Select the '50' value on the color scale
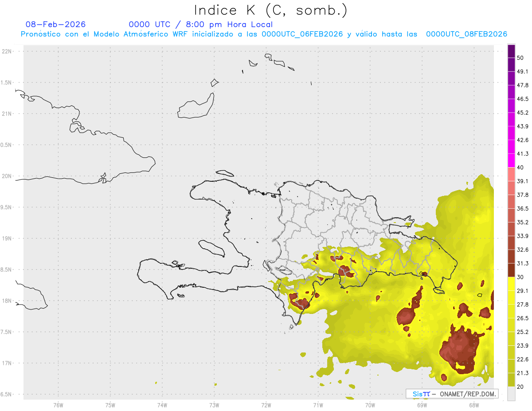Viewport: 532px width, 411px height. coord(520,58)
